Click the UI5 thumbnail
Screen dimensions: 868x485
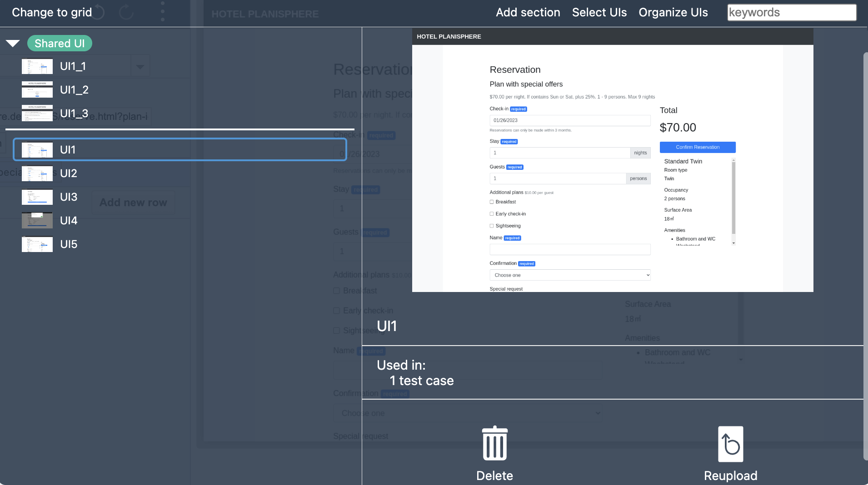(x=37, y=244)
